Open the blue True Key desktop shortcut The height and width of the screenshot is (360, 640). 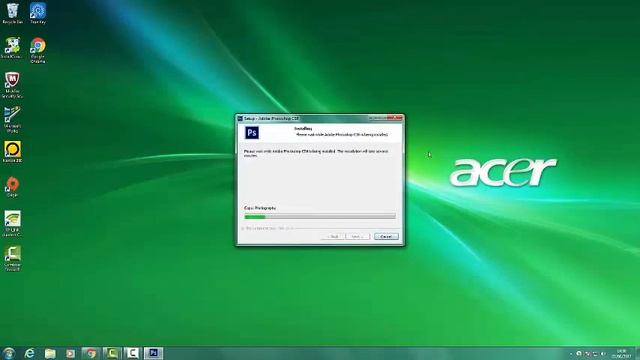tap(38, 13)
